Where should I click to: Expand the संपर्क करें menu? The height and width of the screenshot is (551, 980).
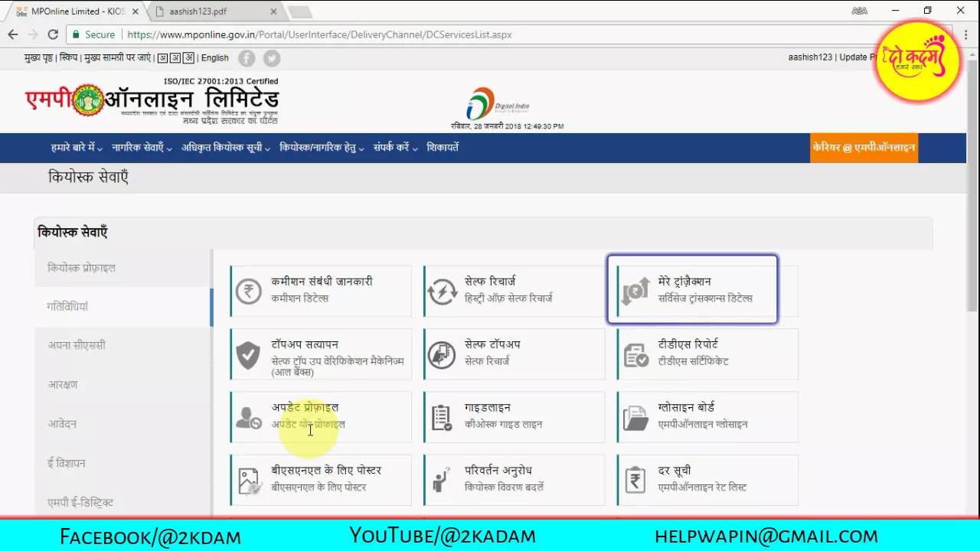click(395, 148)
